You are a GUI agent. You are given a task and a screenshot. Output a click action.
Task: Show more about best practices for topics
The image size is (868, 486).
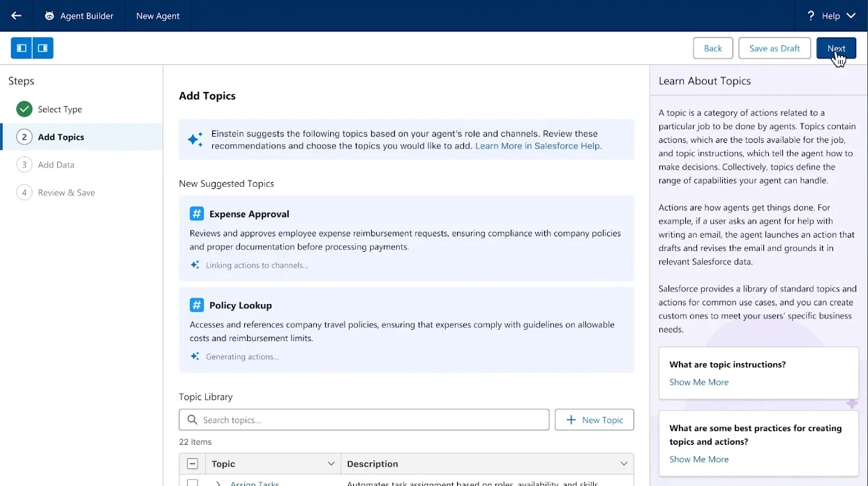[699, 459]
